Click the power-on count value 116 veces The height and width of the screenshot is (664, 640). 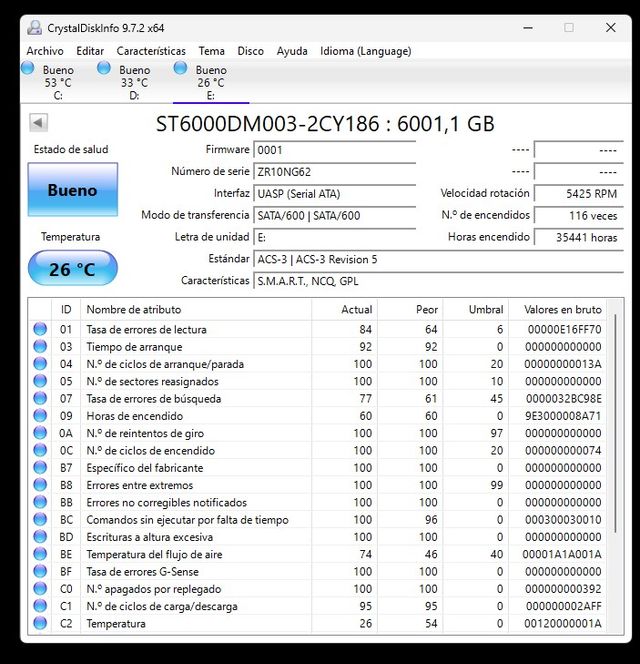pos(579,216)
